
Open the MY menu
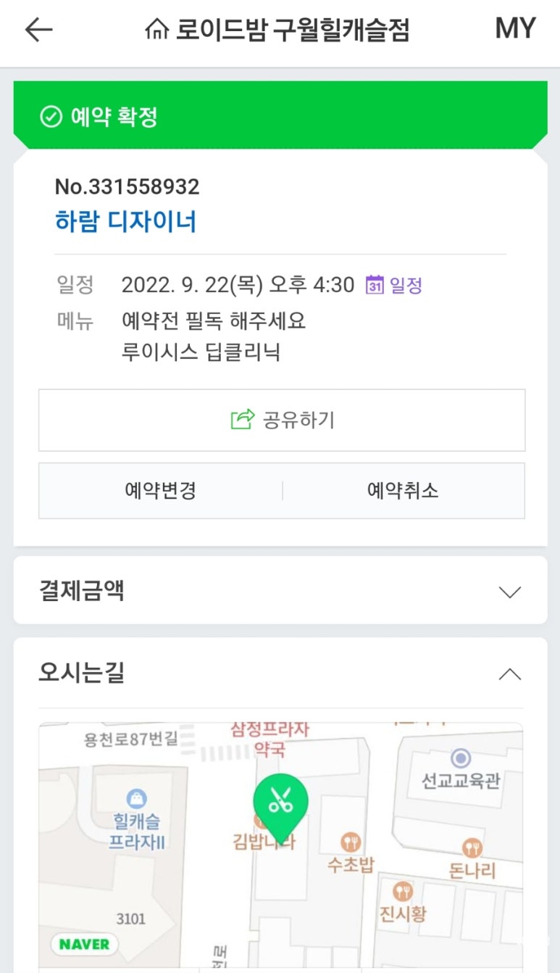pos(515,29)
